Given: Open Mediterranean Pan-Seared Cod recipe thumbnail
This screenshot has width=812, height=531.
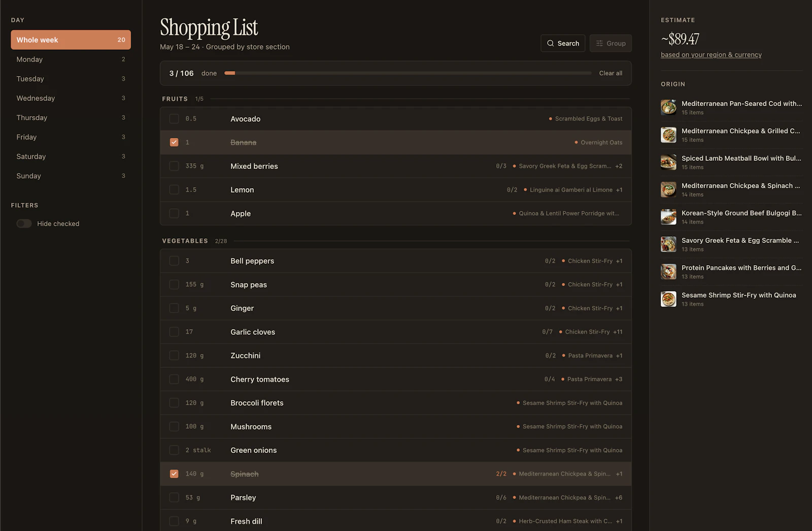Looking at the screenshot, I should (x=668, y=108).
